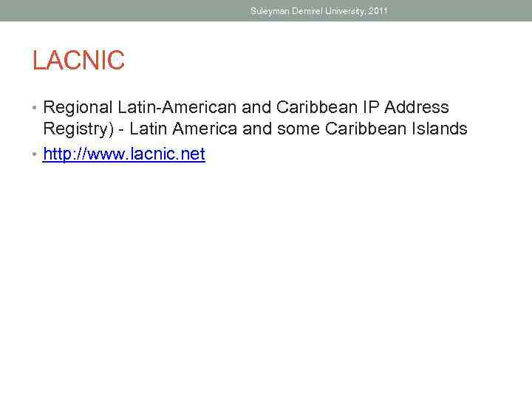Open the http://www.lacnic.net hyperlink
The height and width of the screenshot is (399, 532).
124,154
